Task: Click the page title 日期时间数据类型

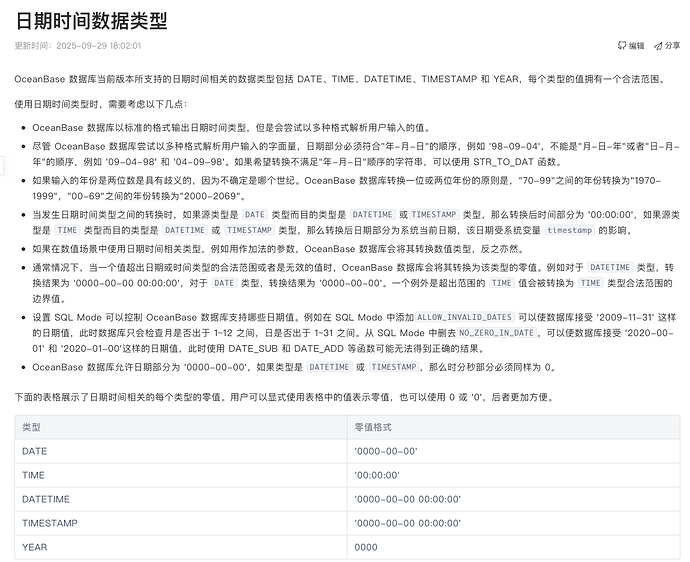Action: pyautogui.click(x=92, y=20)
